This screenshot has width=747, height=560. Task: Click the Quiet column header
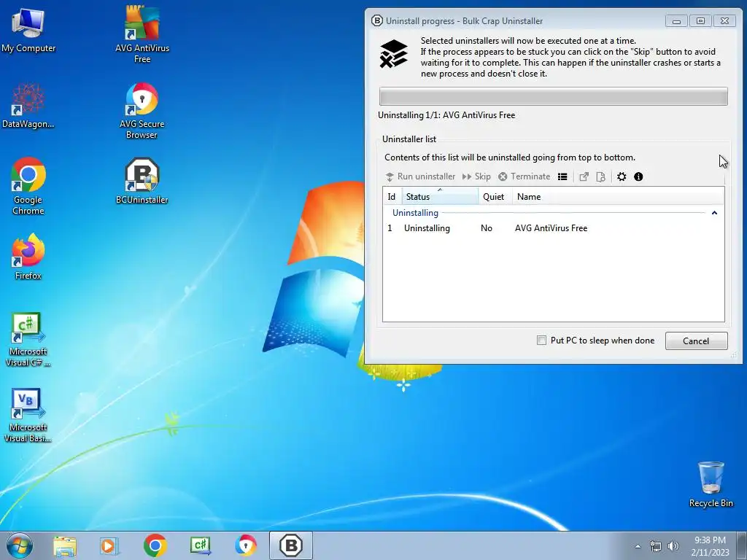(x=495, y=197)
